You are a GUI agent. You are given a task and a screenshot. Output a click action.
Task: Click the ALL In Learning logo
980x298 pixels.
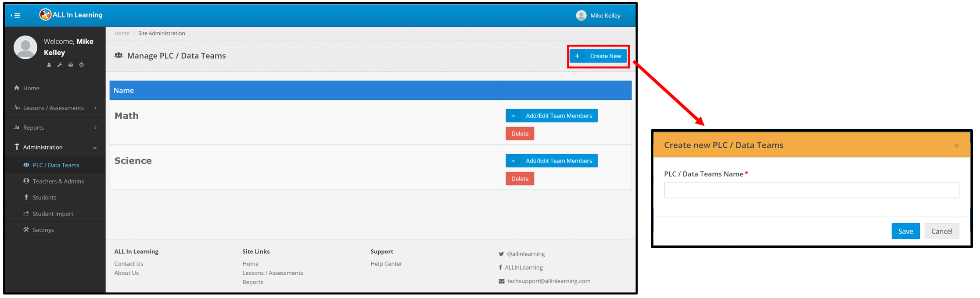71,15
